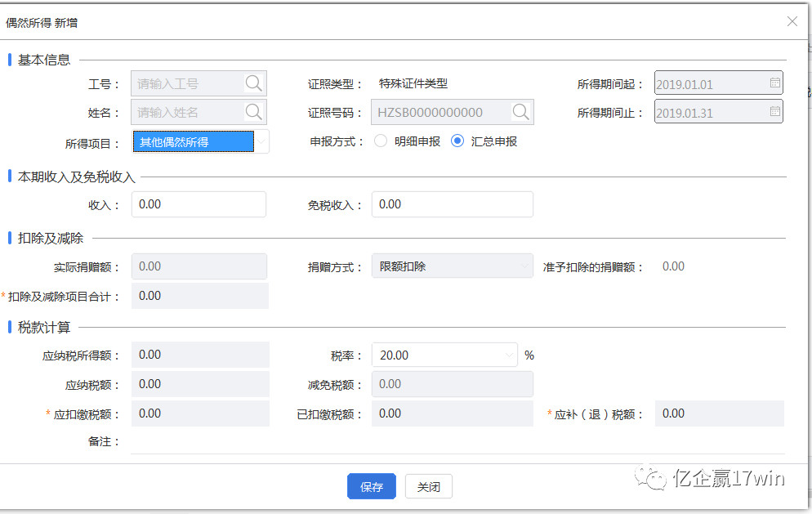Open the 证照号码 lookup magnifier icon
This screenshot has width=812, height=514.
click(521, 111)
